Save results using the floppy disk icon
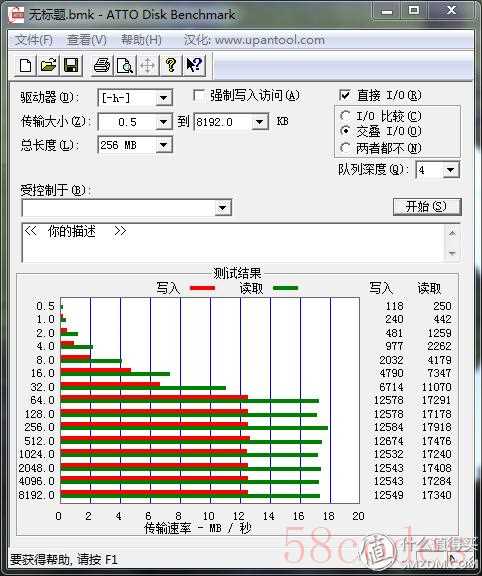The image size is (482, 576). coord(71,65)
